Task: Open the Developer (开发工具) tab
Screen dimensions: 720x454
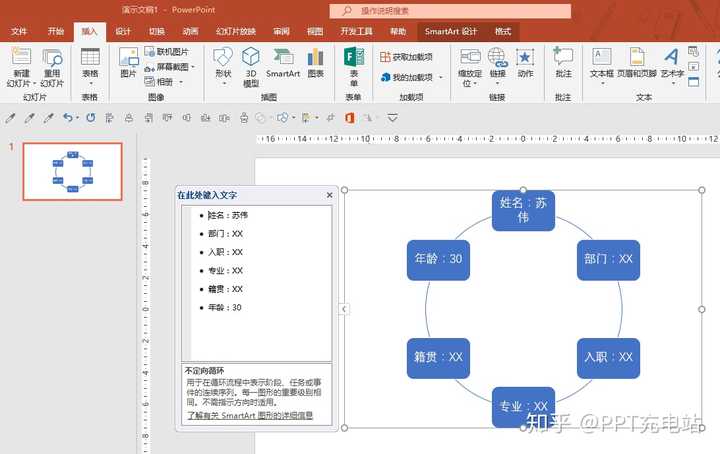Action: [x=356, y=31]
